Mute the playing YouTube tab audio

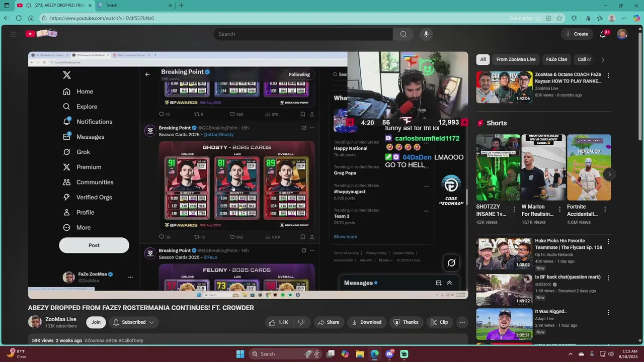tap(29, 6)
